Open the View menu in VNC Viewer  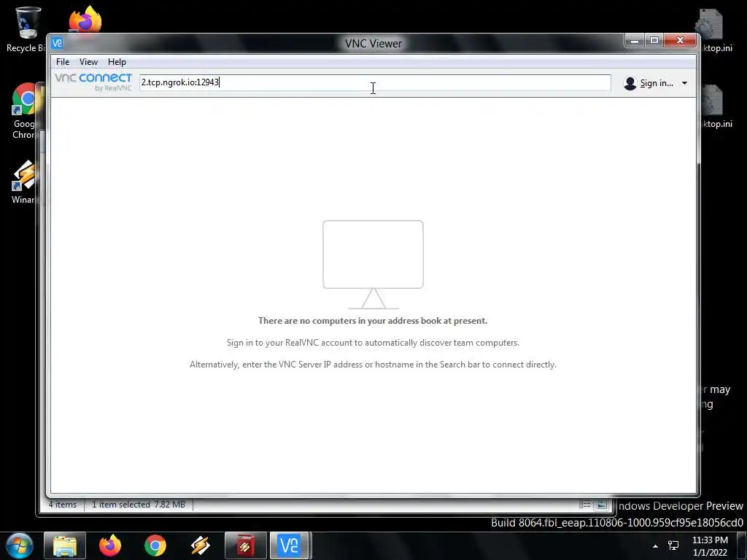point(88,62)
